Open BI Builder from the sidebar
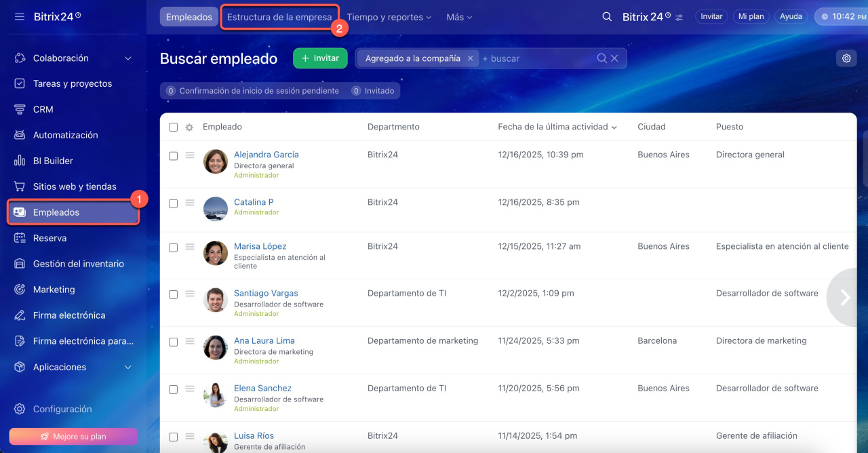 pos(53,161)
